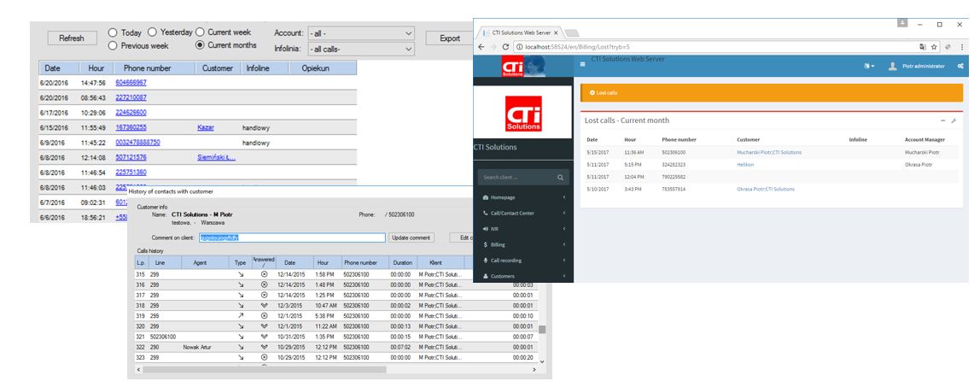Select the Current months radio button
This screenshot has width=980, height=387.
pyautogui.click(x=200, y=45)
